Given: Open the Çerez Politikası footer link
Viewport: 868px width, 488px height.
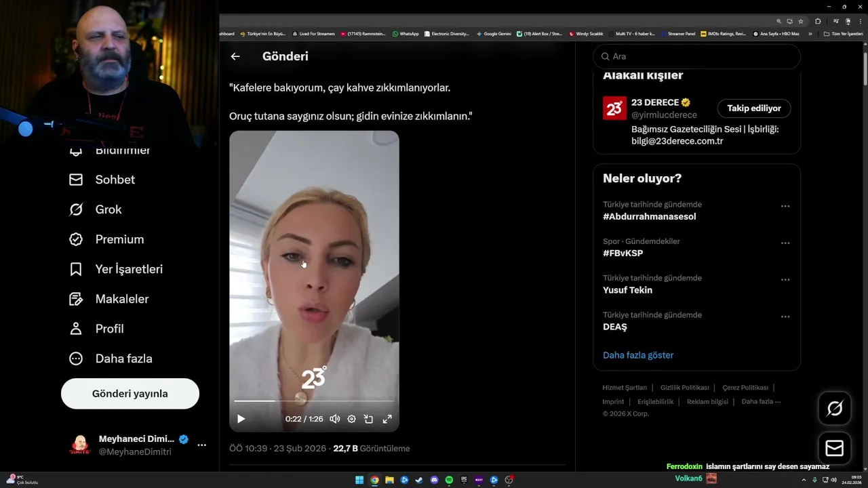Looking at the screenshot, I should pyautogui.click(x=745, y=388).
